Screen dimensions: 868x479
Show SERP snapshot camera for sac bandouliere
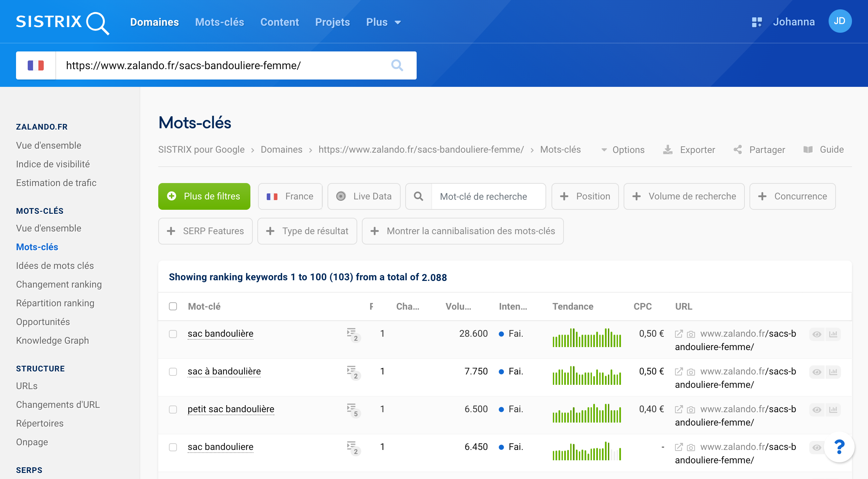[691, 448]
